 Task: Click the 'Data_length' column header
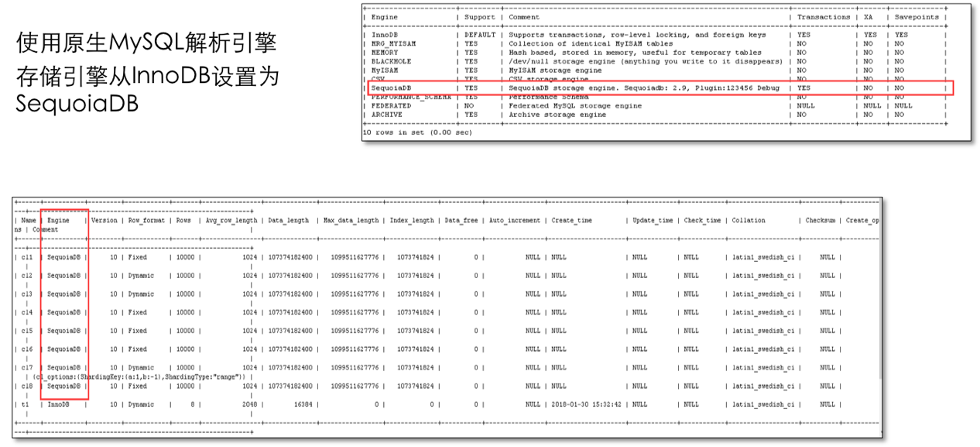[289, 220]
